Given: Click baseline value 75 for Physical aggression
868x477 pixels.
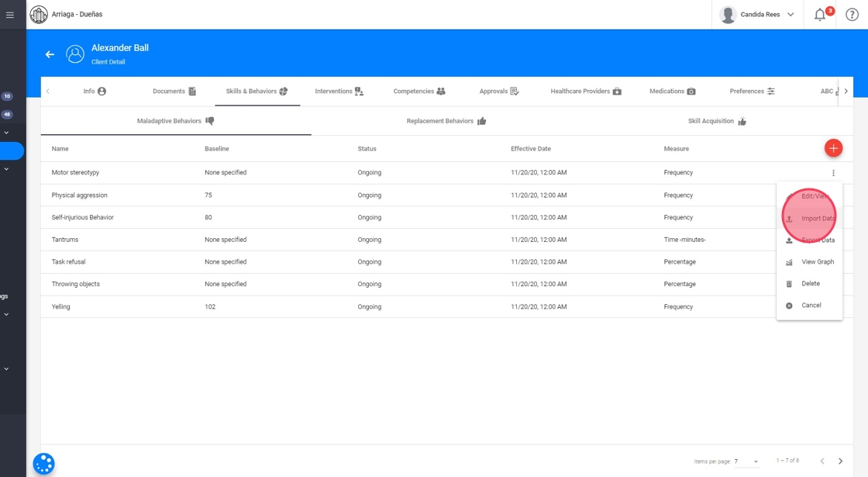Looking at the screenshot, I should coord(208,195).
